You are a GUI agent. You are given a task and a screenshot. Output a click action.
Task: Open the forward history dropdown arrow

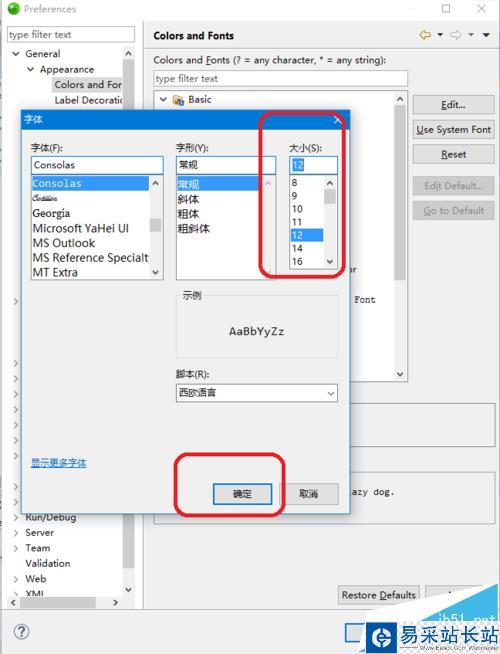tap(471, 35)
